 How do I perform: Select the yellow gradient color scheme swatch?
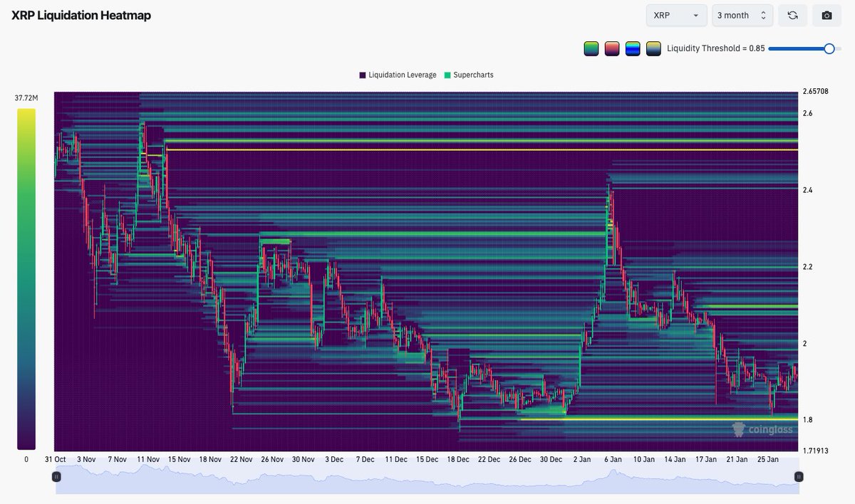coord(653,48)
